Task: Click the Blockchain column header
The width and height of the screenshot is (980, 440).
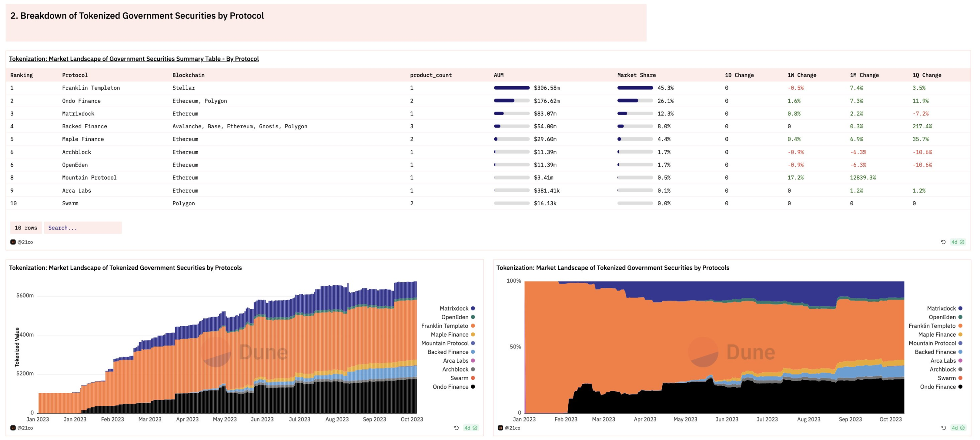Action: (x=188, y=75)
